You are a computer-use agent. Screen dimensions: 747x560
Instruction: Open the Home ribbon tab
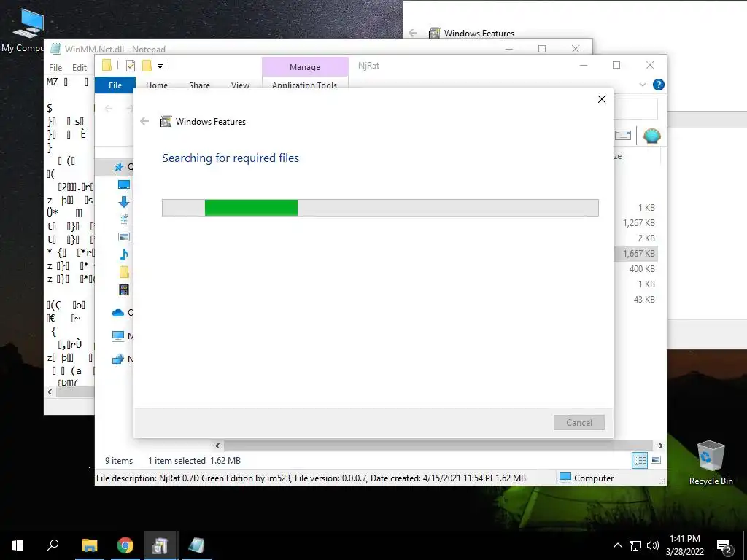click(x=157, y=85)
